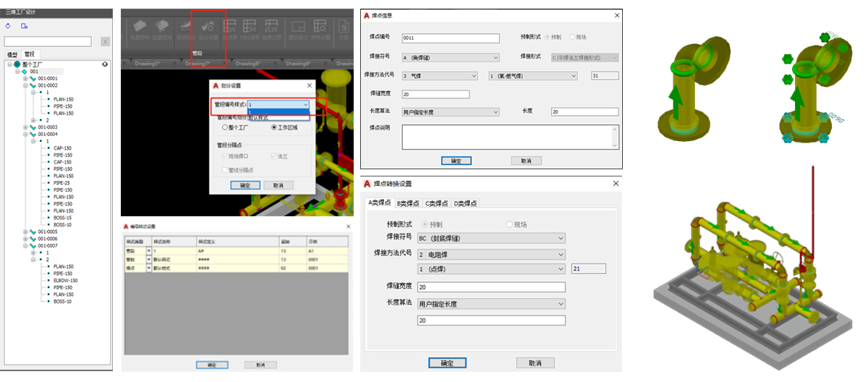Viewport: 868px width, 382px height.
Task: Select the 整个工厂 radio button in 划分设置
Action: (225, 127)
